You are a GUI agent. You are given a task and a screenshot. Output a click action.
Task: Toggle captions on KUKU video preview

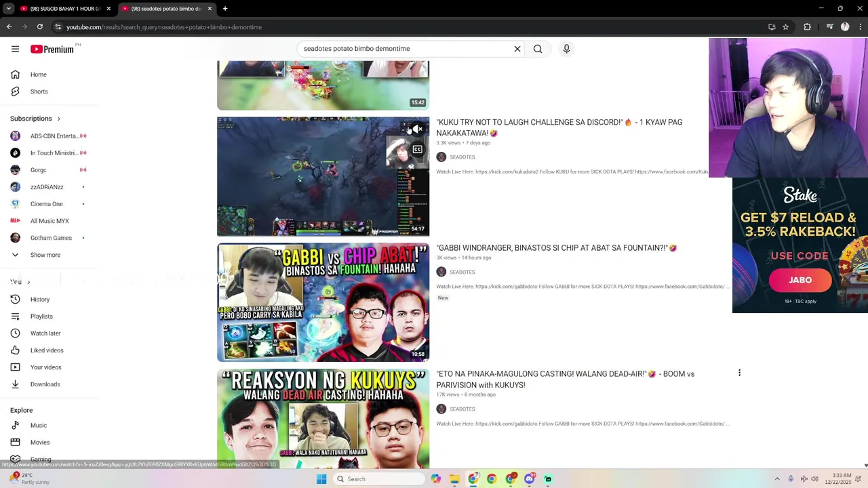point(417,150)
